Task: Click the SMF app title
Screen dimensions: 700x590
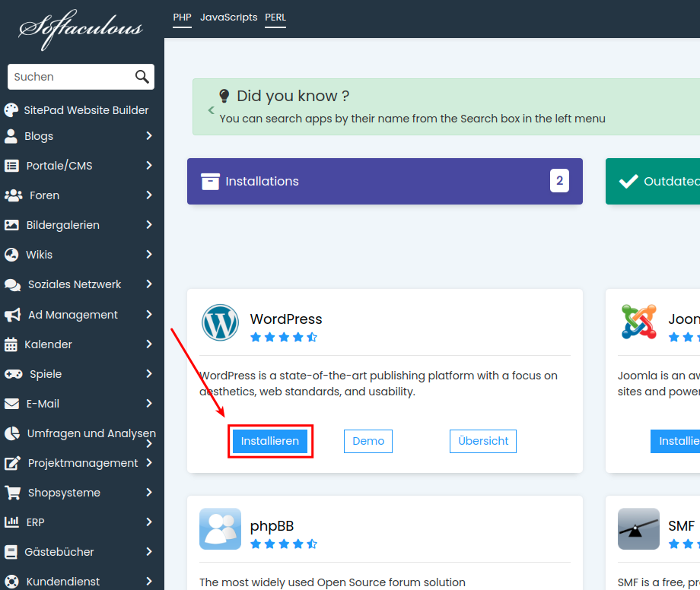Action: [681, 526]
